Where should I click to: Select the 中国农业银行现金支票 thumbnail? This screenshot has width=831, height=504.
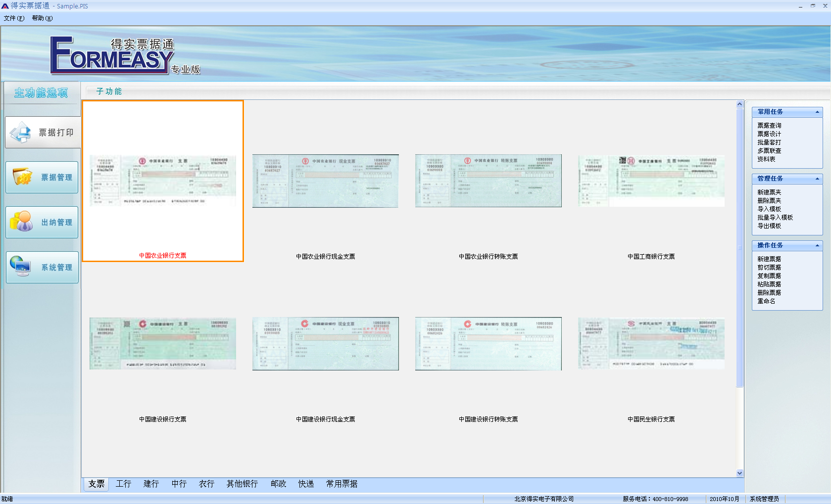click(326, 181)
